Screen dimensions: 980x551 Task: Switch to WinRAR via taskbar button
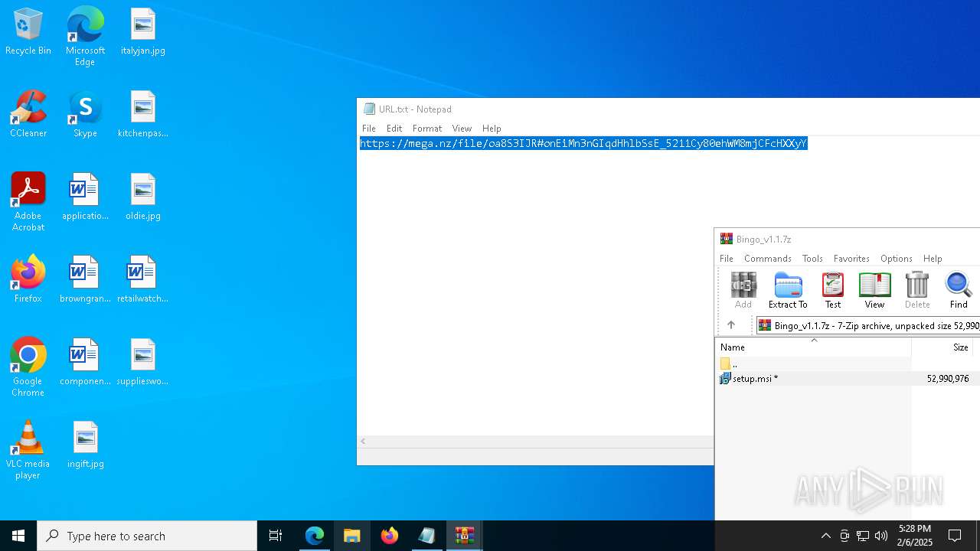465,536
